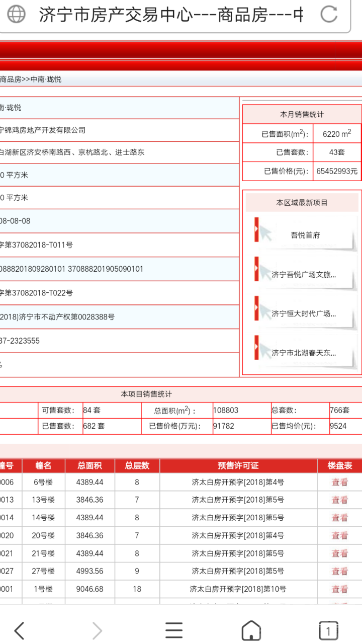Viewport: 362px width, 644px height.
Task: Click the 预售许可证 column header
Action: click(238, 466)
